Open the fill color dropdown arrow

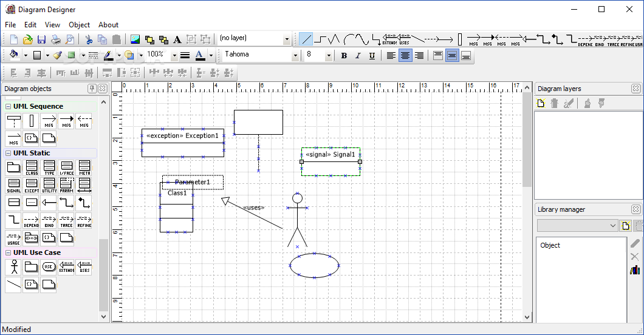click(x=26, y=55)
